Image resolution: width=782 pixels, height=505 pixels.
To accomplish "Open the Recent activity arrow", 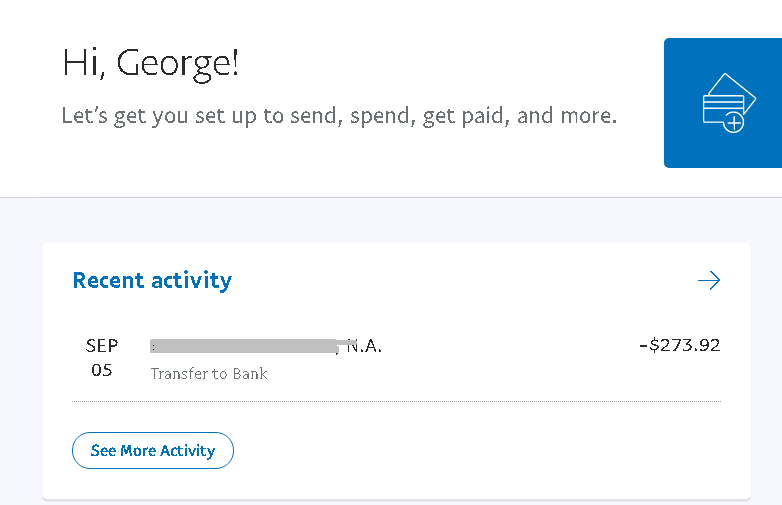I will [709, 281].
